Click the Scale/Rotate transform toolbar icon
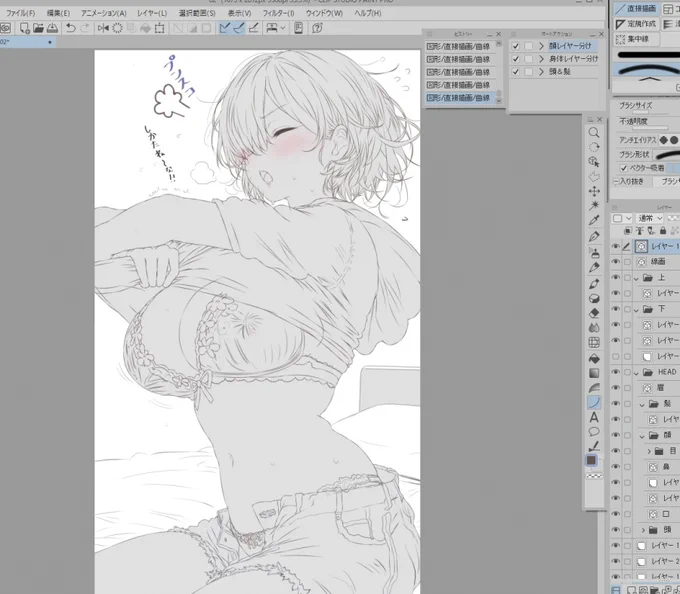The height and width of the screenshot is (594, 680). coord(159,28)
